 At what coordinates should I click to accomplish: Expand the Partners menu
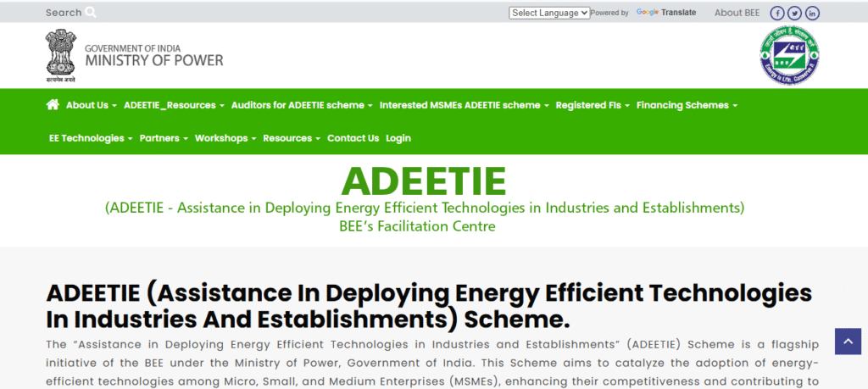tap(164, 138)
